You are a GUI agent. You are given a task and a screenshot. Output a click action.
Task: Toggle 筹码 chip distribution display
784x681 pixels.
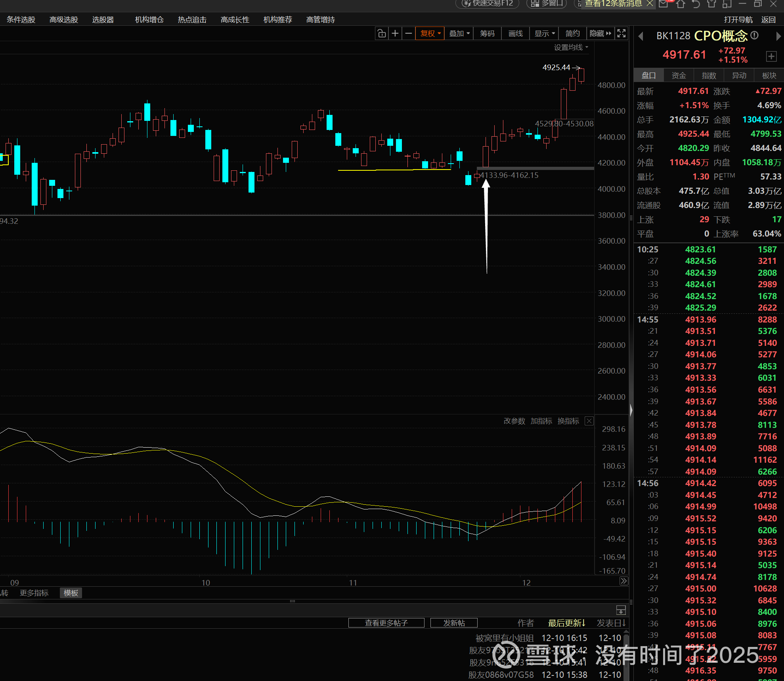(x=487, y=34)
